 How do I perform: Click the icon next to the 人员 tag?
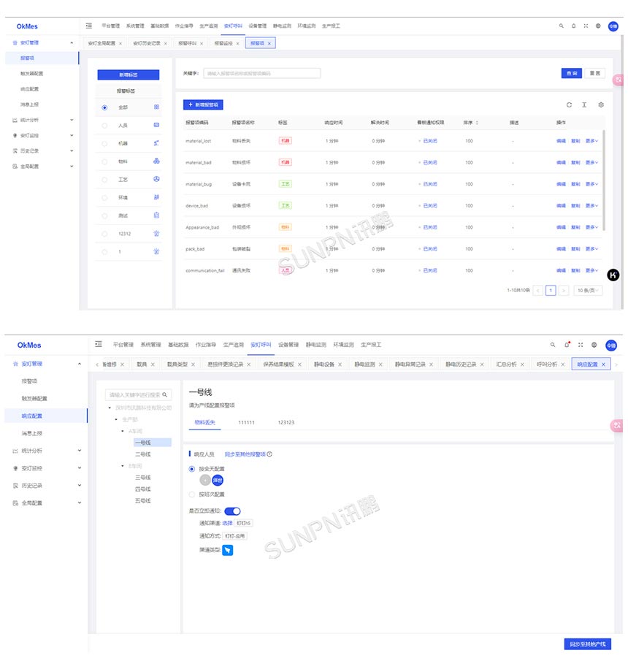point(156,126)
